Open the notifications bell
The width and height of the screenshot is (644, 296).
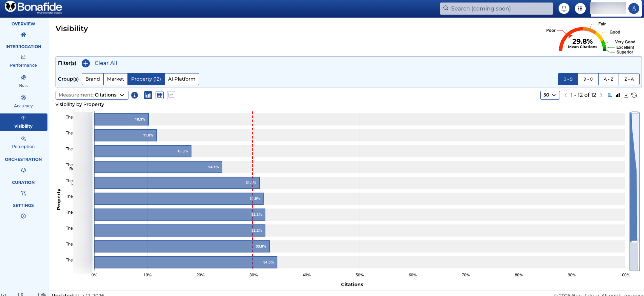[x=564, y=9]
